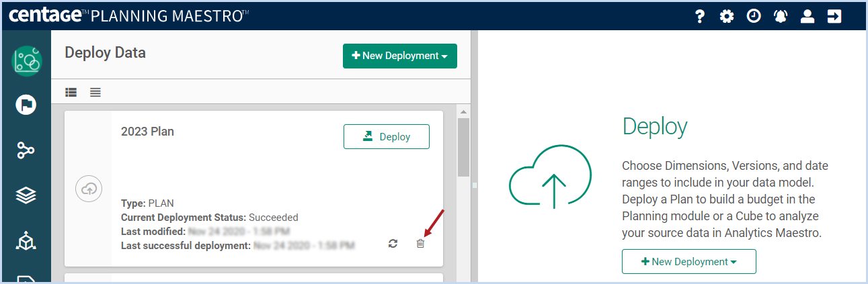Select the 2023 Plan title
The image size is (868, 284).
click(x=147, y=132)
